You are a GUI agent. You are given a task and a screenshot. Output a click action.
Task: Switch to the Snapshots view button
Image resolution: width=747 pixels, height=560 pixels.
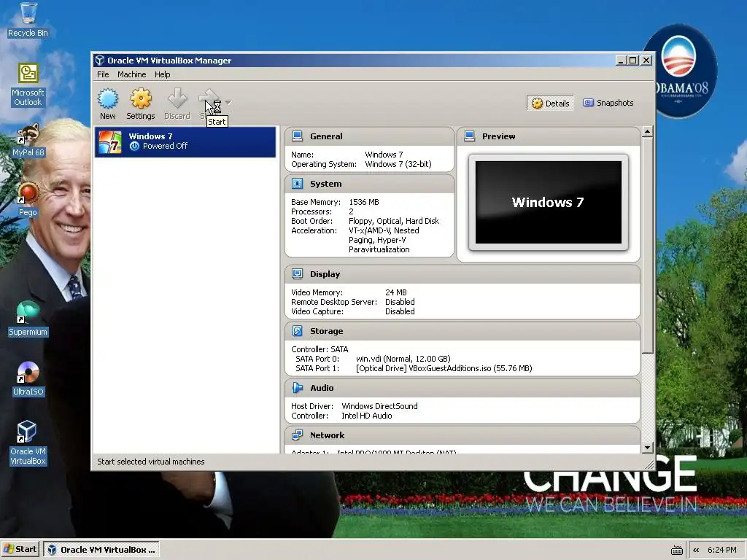[x=608, y=103]
